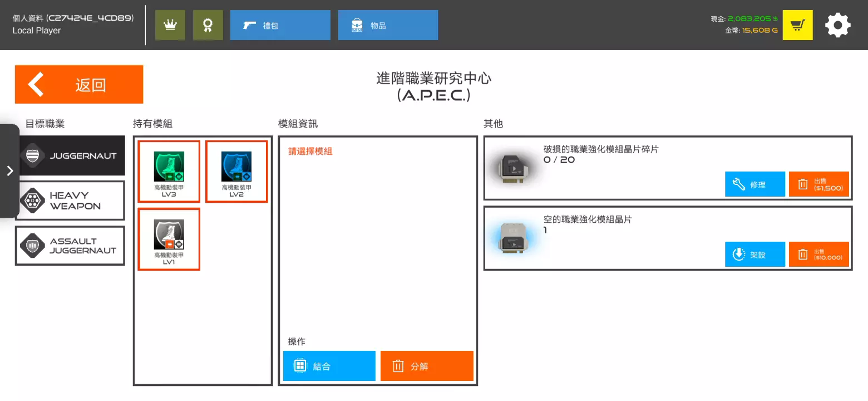Viewport: 868px width, 401px height.
Task: Open the 物品 items tab
Action: (x=388, y=25)
